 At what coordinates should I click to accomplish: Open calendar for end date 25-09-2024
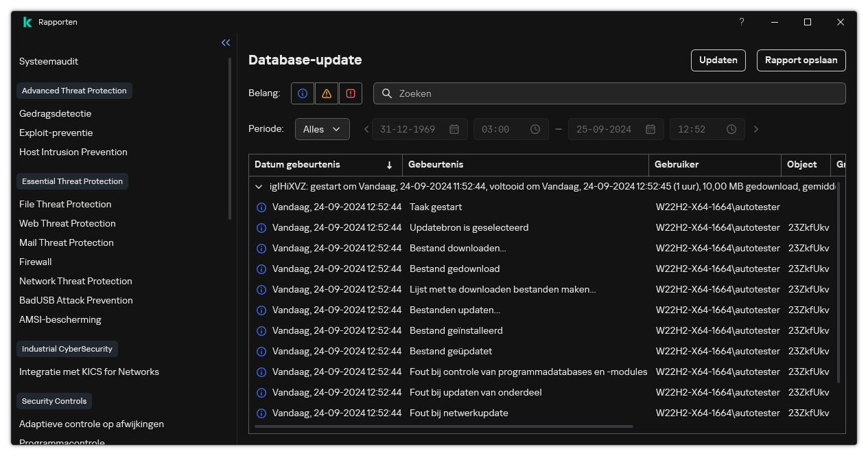[650, 129]
